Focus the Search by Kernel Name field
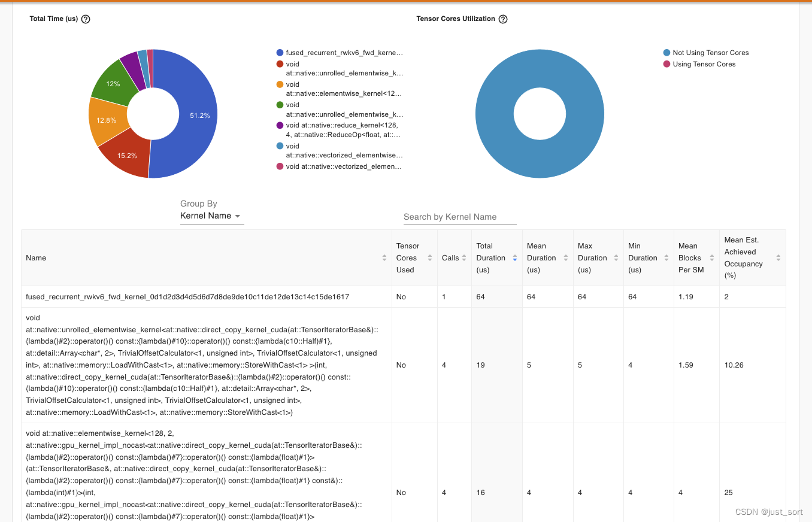This screenshot has width=812, height=522. [460, 217]
